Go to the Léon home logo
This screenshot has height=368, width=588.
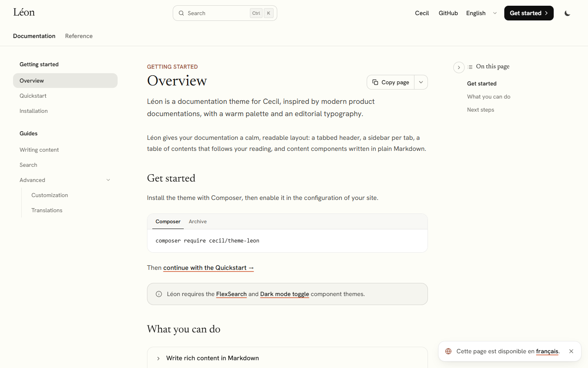[x=24, y=12]
